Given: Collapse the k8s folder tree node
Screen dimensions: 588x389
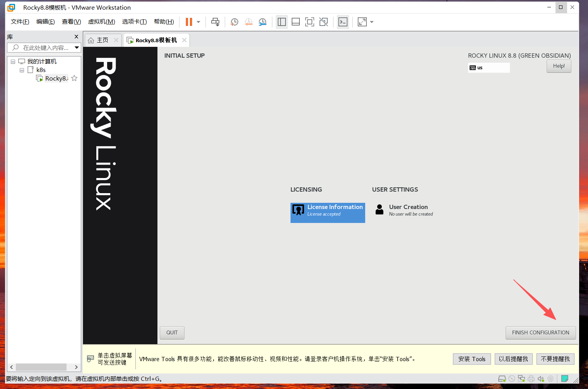Looking at the screenshot, I should click(x=22, y=70).
